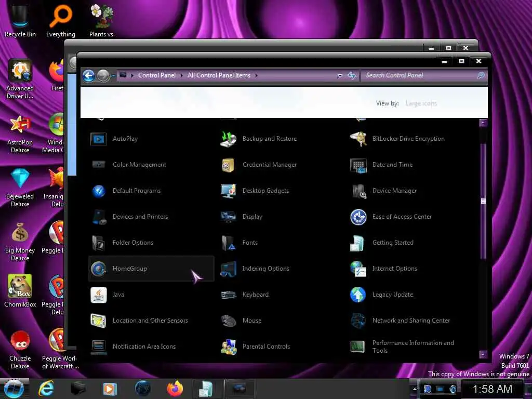Expand the arrow after All Control Panel Items
This screenshot has width=532, height=399.
tap(256, 75)
